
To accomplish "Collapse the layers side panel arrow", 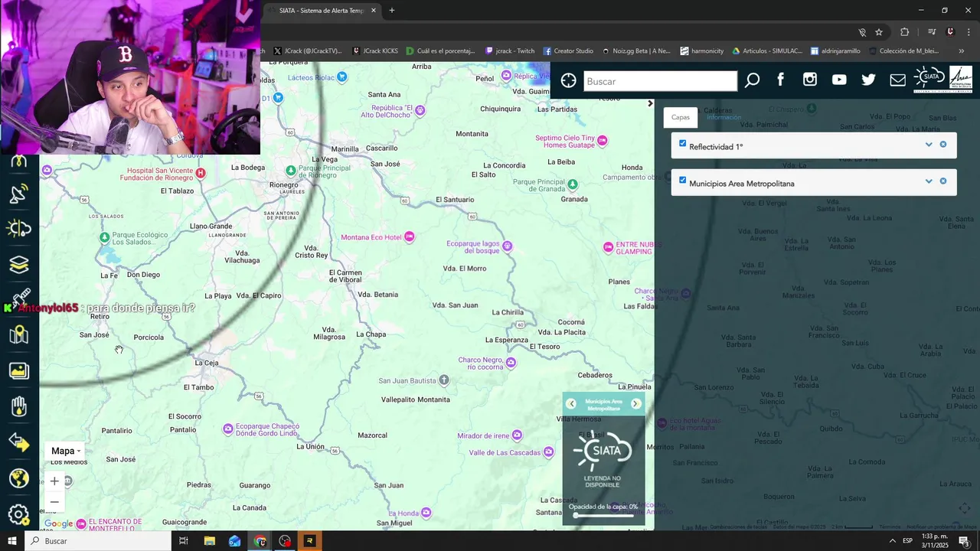I will pyautogui.click(x=650, y=103).
